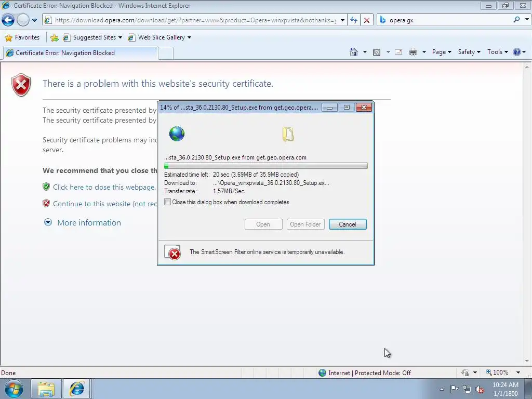This screenshot has width=532, height=399.
Task: Open the search provider dropdown arrow
Action: (527, 20)
